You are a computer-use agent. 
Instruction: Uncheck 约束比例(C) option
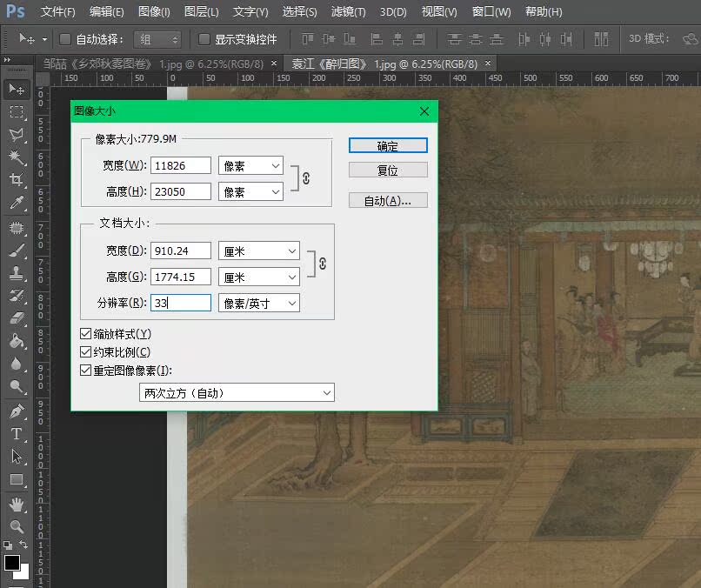pos(85,352)
